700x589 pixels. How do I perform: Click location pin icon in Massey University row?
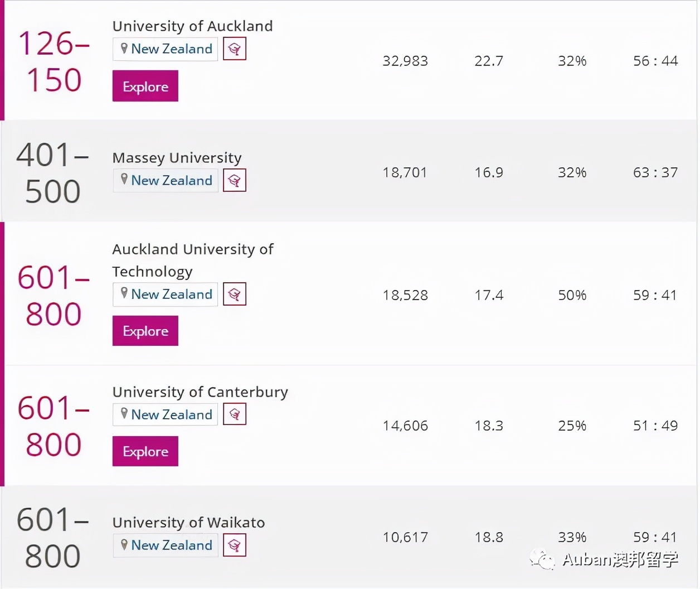click(124, 180)
